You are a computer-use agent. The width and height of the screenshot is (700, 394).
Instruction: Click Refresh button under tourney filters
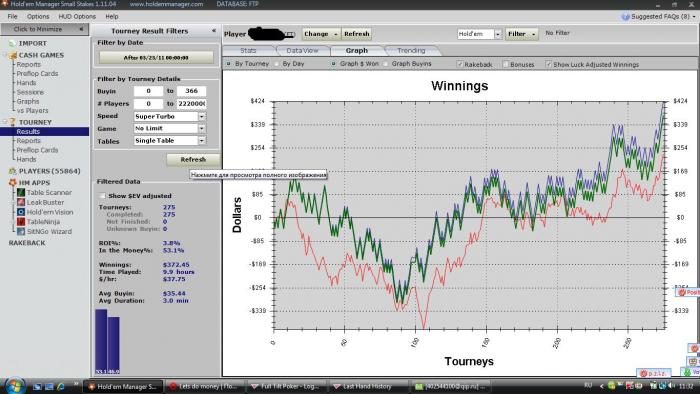tap(193, 159)
